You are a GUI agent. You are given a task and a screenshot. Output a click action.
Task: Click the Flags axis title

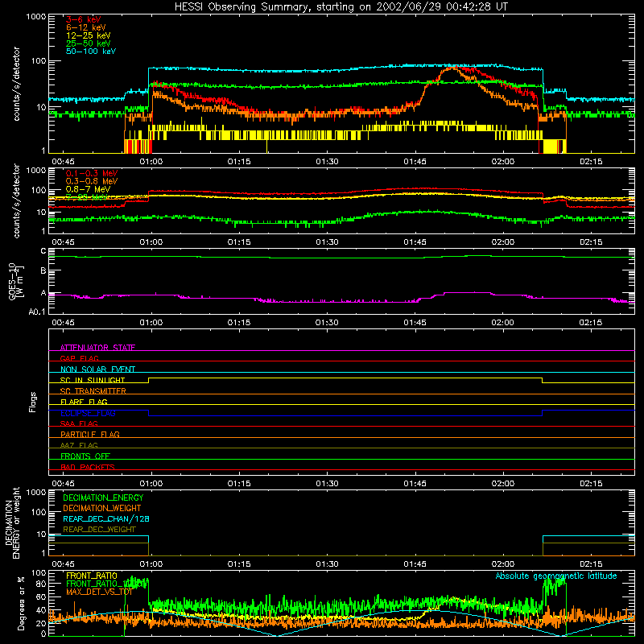click(32, 402)
